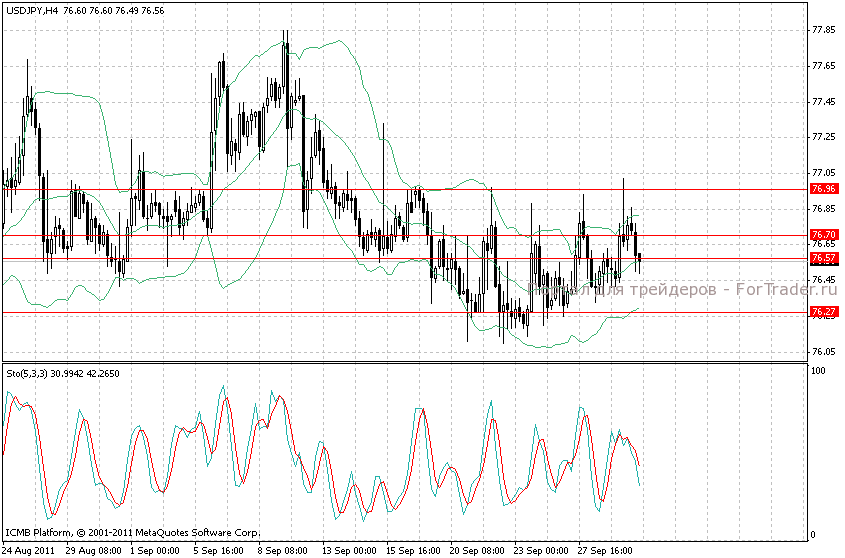Click the 76.45 price scale value

[x=823, y=280]
